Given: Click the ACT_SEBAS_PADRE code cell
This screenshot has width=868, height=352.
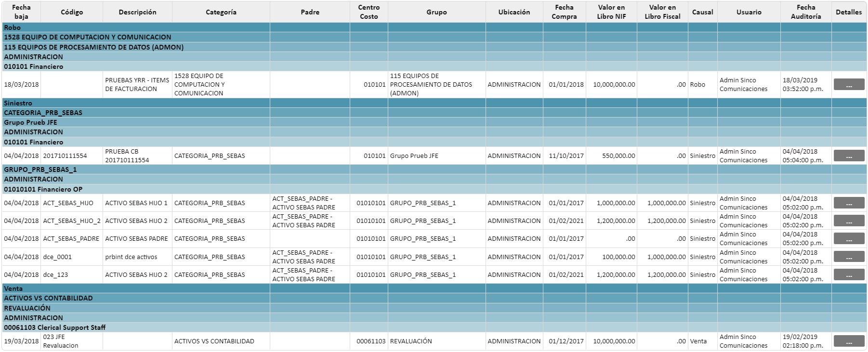Looking at the screenshot, I should coord(72,238).
